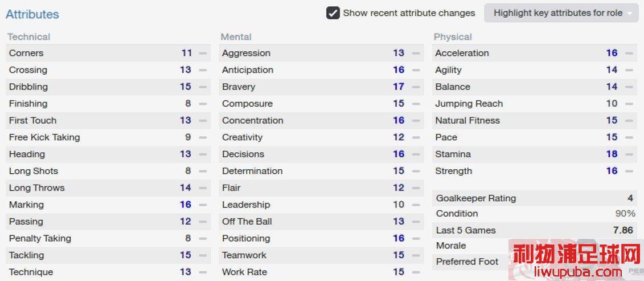Click change indicator dash beside Work Rate
This screenshot has height=281, width=644.
point(416,272)
